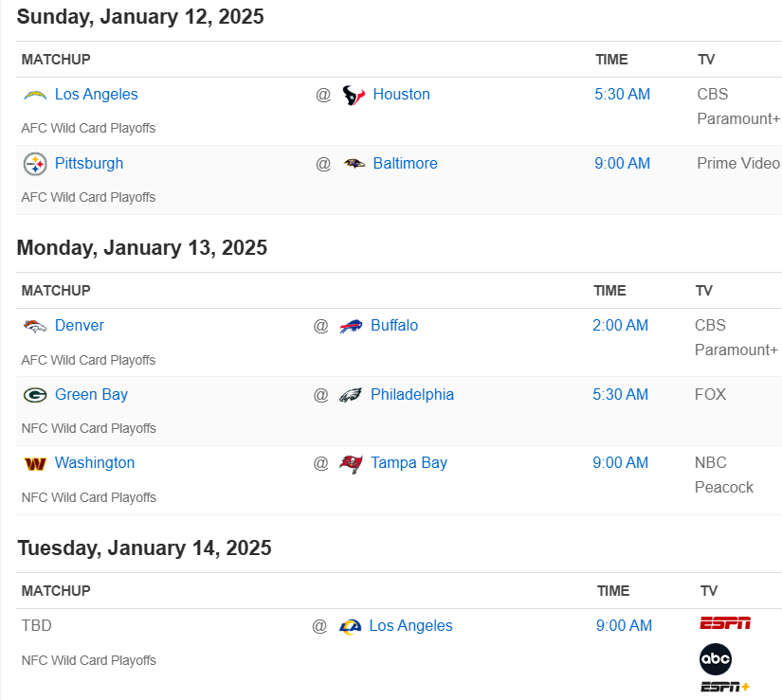
Task: Click the Buffalo Bills logo icon
Action: point(351,326)
